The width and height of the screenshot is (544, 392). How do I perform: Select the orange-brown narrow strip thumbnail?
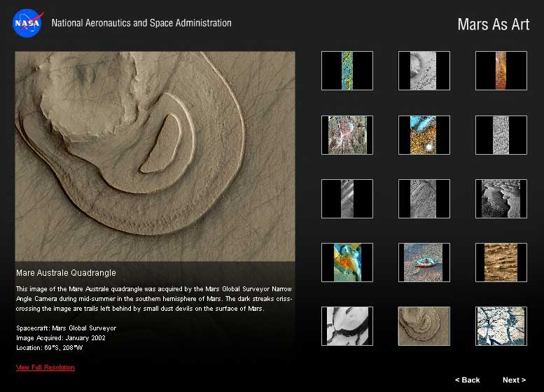click(x=501, y=71)
